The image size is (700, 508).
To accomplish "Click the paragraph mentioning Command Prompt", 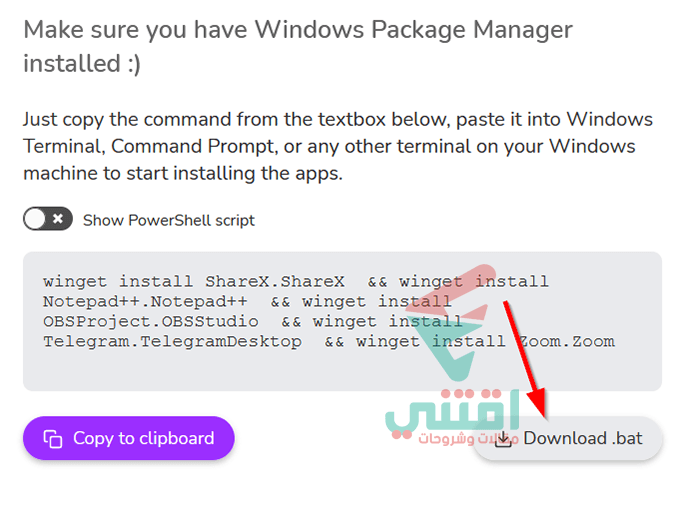I will (x=338, y=146).
